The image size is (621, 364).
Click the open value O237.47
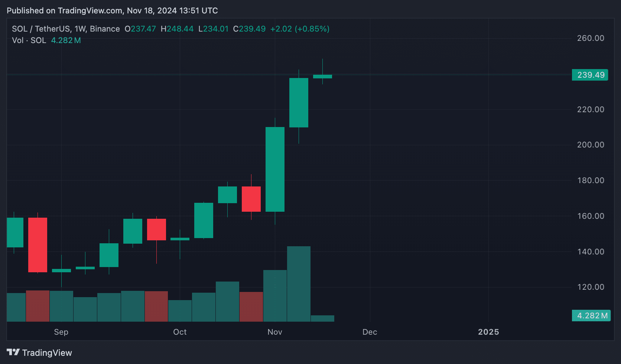tap(140, 29)
